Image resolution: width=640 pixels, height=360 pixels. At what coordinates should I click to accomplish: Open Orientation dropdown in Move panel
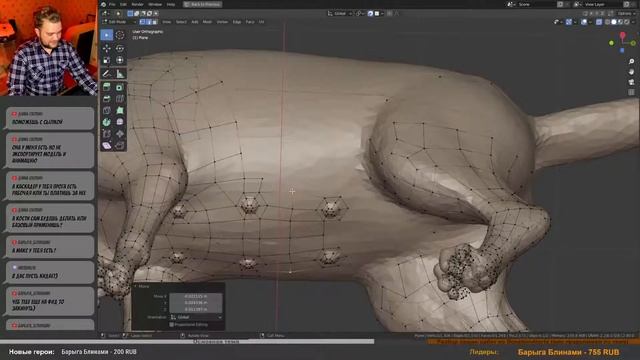tap(196, 317)
